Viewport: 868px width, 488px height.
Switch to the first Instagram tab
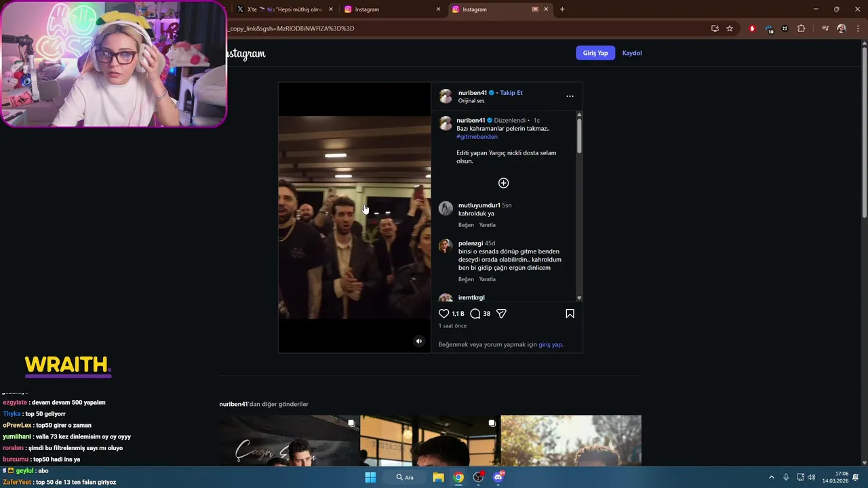(391, 9)
